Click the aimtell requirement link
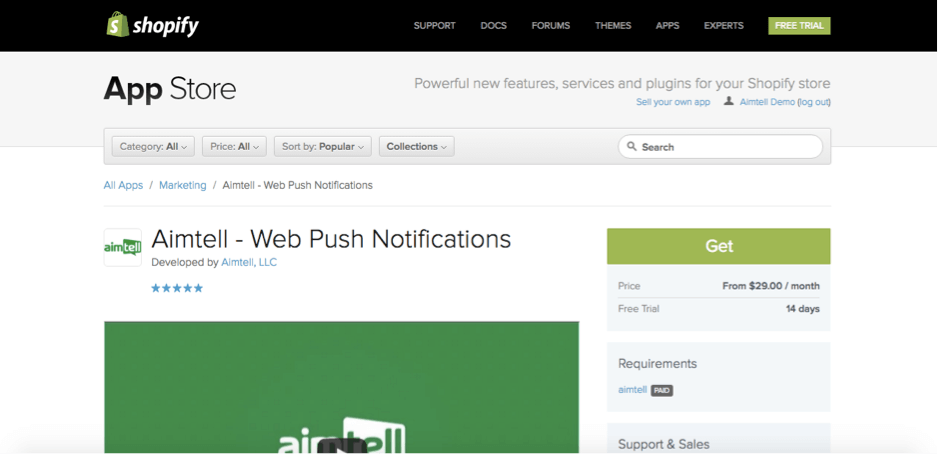 pos(632,389)
